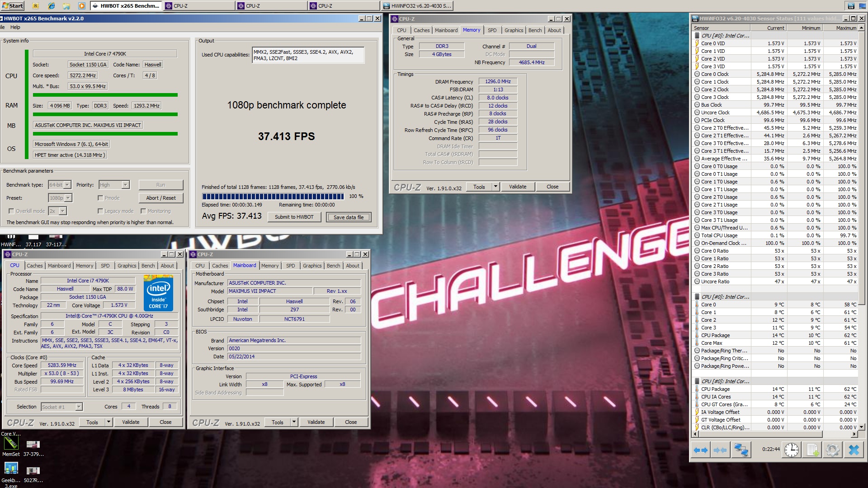Click Intel Core i7 inside logo
The image size is (868, 488).
click(x=158, y=294)
